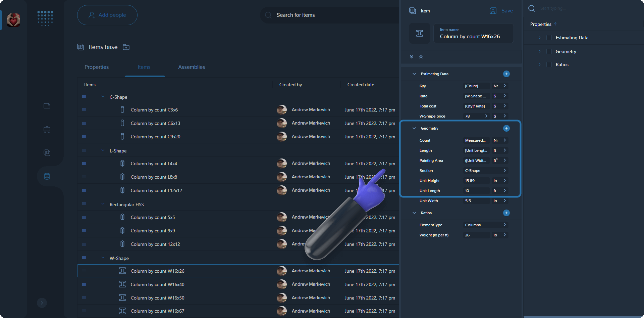Check the Estimating Data checkbox
The image size is (644, 318).
click(x=549, y=38)
